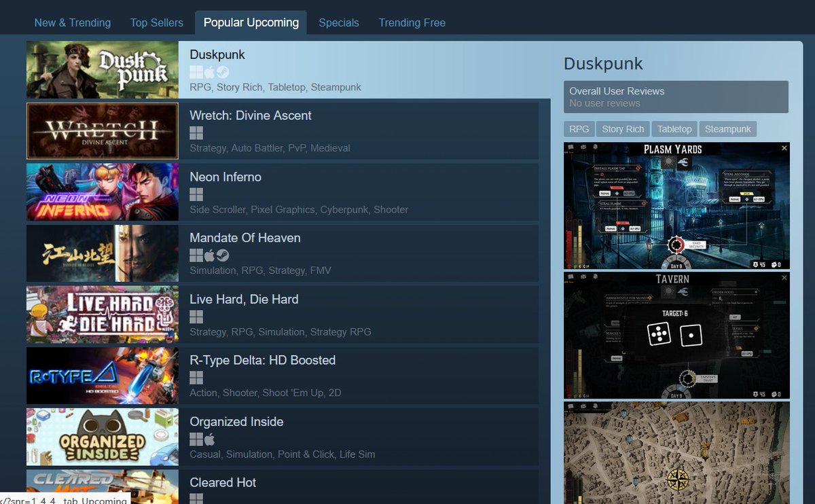The image size is (815, 504).
Task: Open the Mandate Of Heaven title
Action: (245, 238)
